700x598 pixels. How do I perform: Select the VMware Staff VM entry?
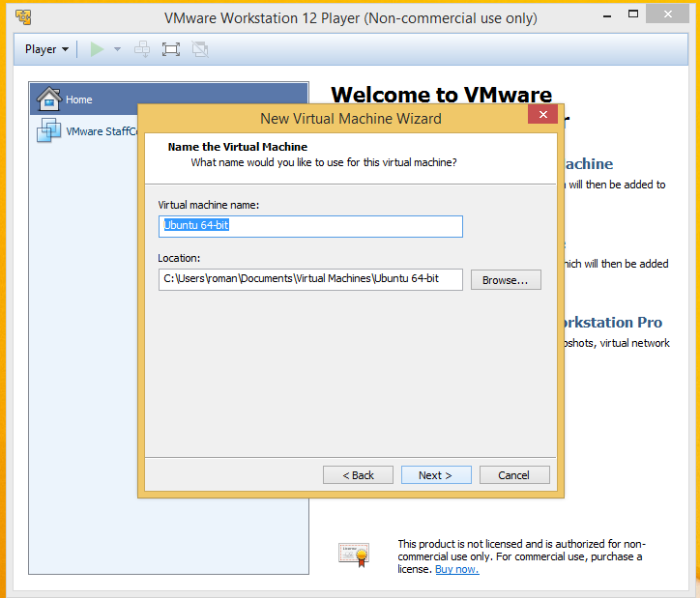click(84, 131)
